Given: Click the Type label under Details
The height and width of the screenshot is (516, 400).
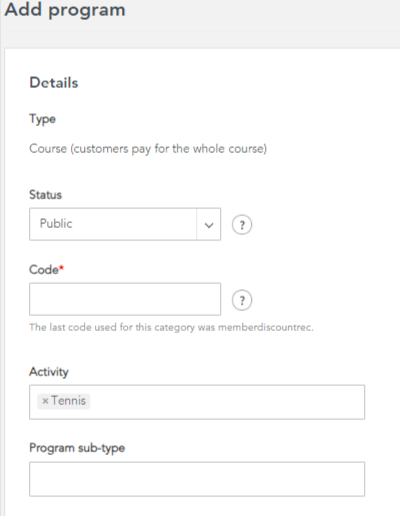Looking at the screenshot, I should point(42,119).
